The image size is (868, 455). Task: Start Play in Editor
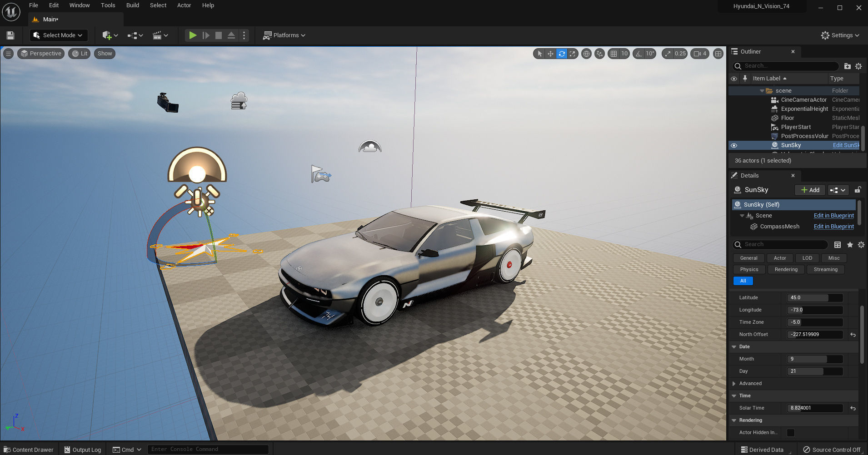(x=193, y=35)
